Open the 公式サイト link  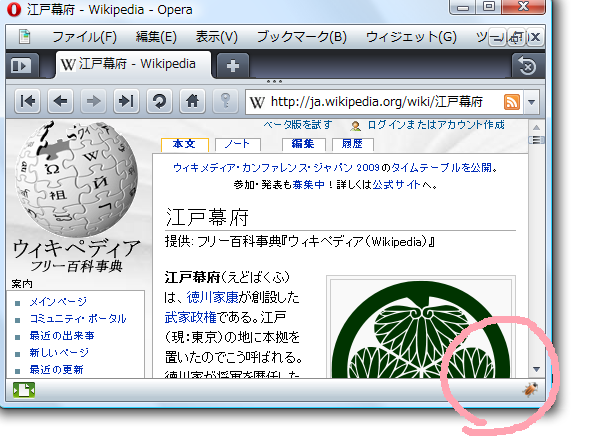[x=396, y=185]
